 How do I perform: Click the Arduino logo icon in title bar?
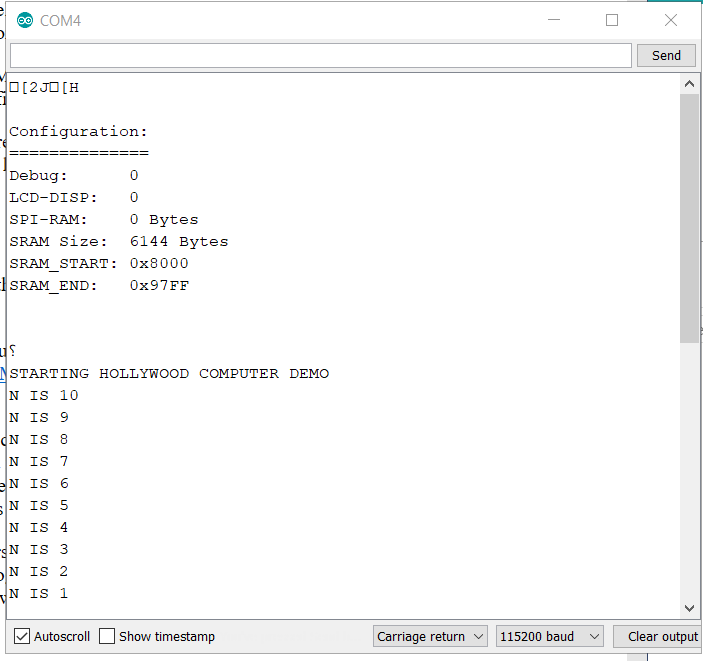25,21
